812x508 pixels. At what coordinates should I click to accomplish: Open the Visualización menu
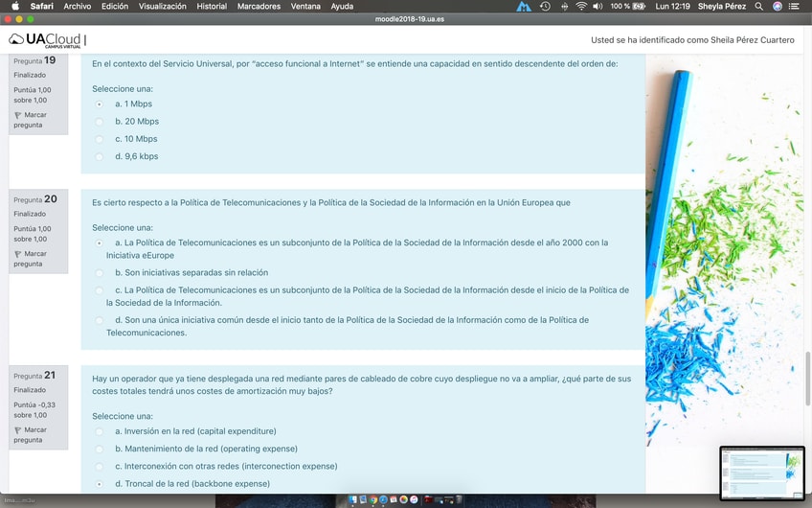pos(162,6)
